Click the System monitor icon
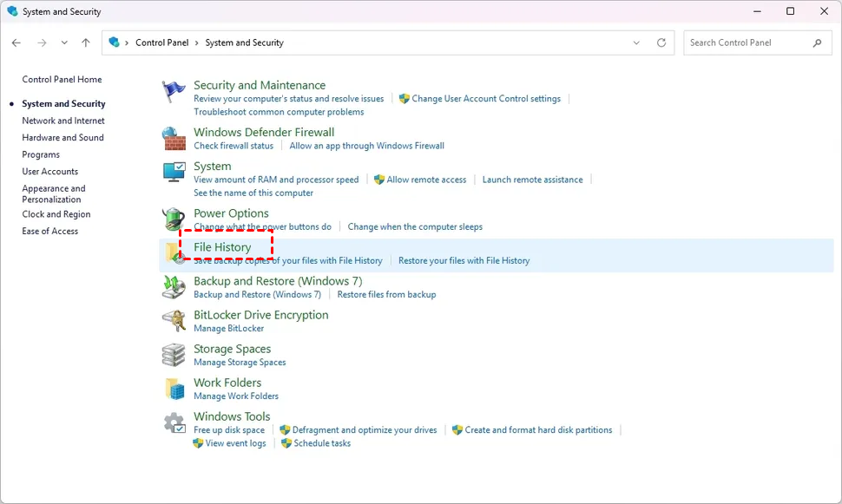The width and height of the screenshot is (842, 504). 174,172
